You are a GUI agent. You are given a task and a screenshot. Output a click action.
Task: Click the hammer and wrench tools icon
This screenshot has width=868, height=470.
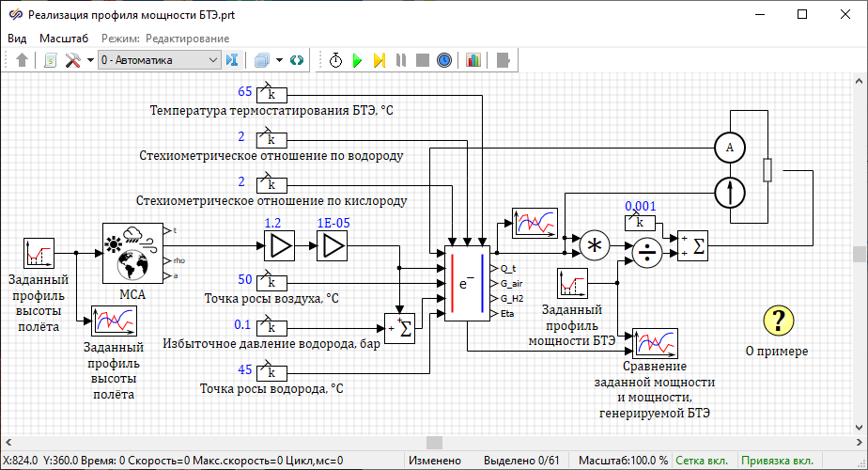pos(72,60)
